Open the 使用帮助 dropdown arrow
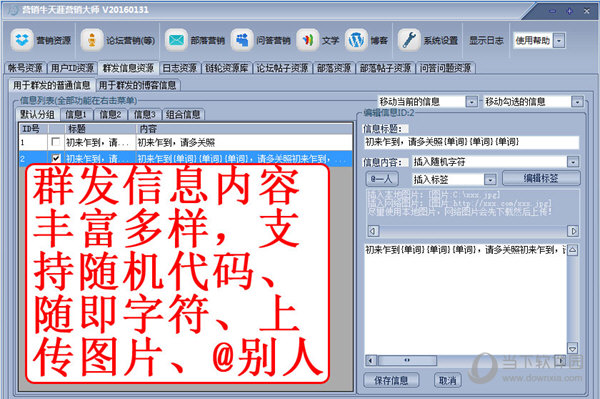 click(559, 41)
